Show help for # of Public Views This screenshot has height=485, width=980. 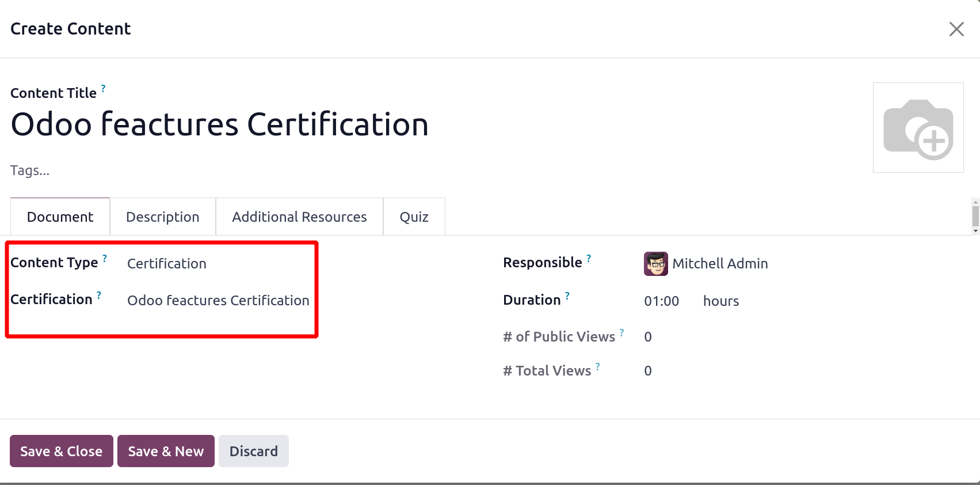[621, 332]
